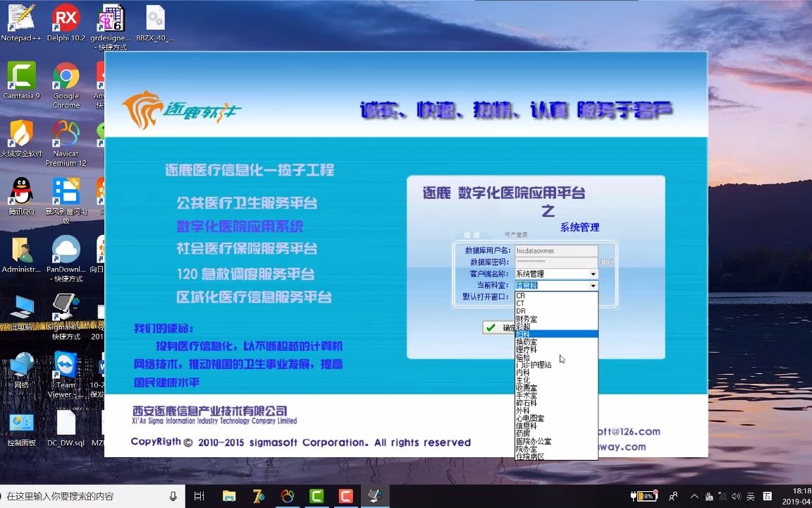Launch Notepad++ from the desktop
Image resolution: width=812 pixels, height=508 pixels.
(x=21, y=18)
